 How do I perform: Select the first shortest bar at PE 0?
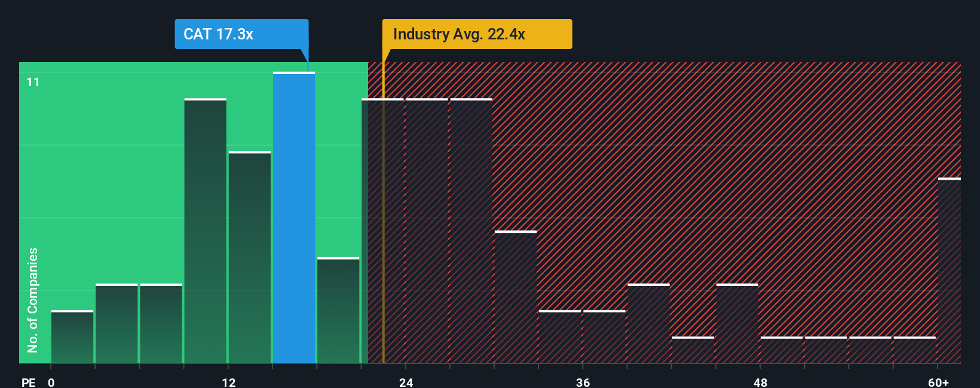[x=72, y=337]
